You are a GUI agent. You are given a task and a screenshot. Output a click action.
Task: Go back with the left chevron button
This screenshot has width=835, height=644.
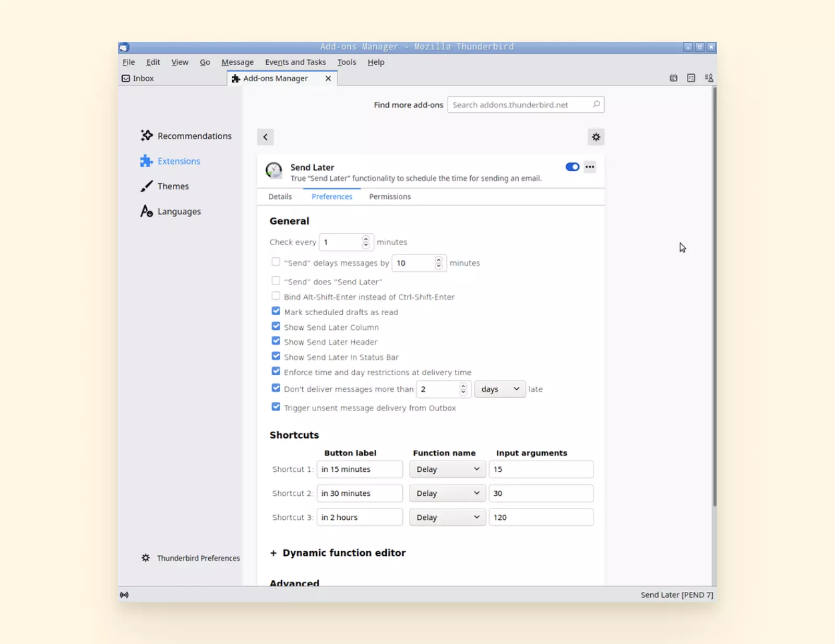pos(265,137)
